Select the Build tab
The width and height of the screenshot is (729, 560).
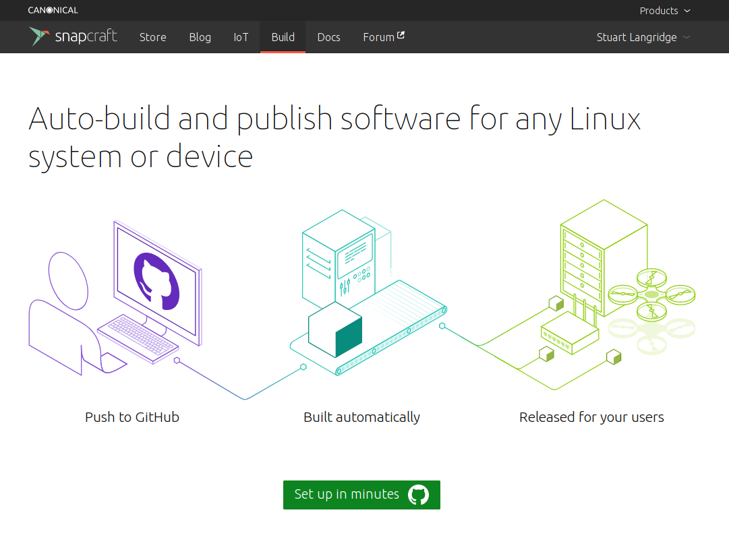(x=283, y=37)
